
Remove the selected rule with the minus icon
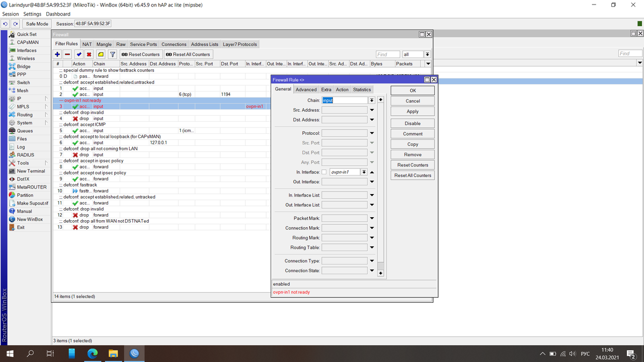[67, 54]
